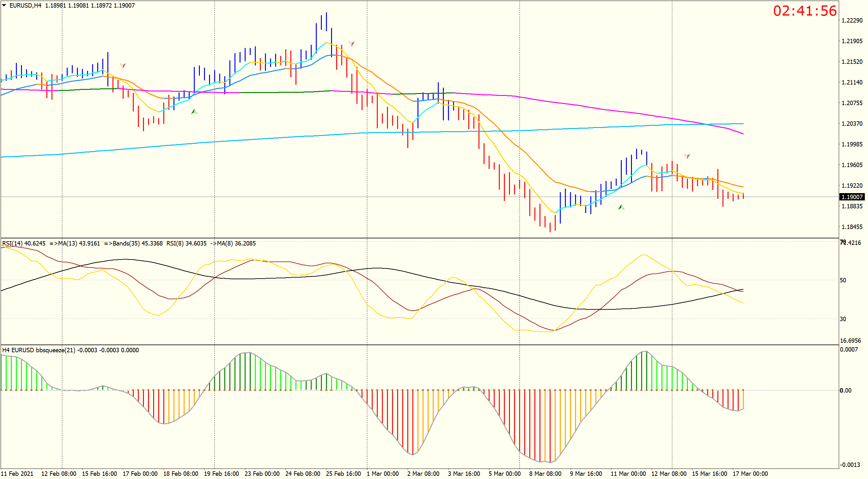Click the 0.0007 bbsqueeze scale label
Viewport: 868px width, 479px height.
pyautogui.click(x=849, y=349)
